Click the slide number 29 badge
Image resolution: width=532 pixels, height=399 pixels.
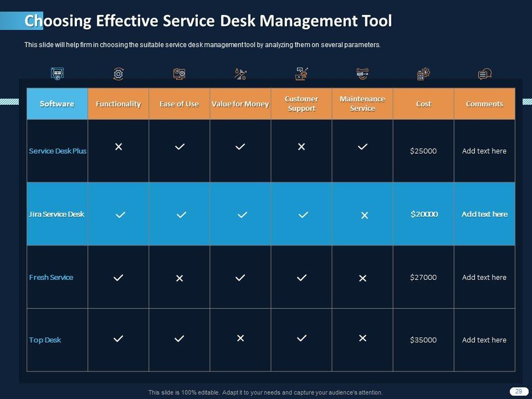(519, 391)
